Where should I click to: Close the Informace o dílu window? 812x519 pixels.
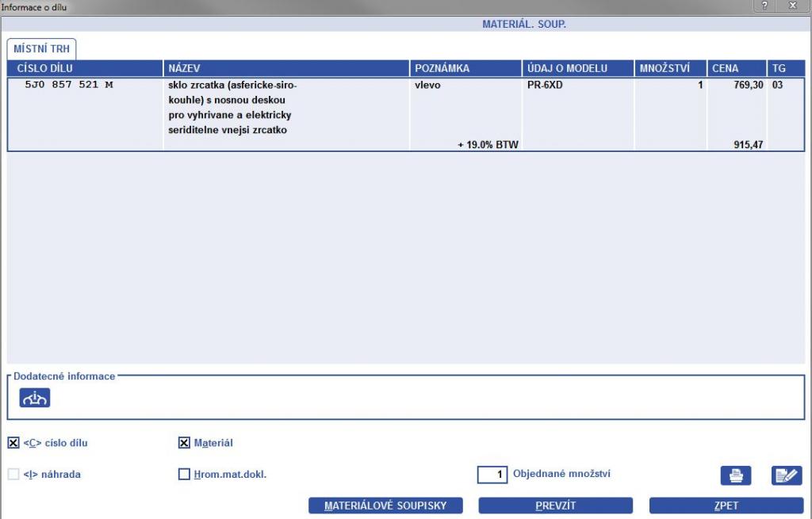[x=793, y=6]
